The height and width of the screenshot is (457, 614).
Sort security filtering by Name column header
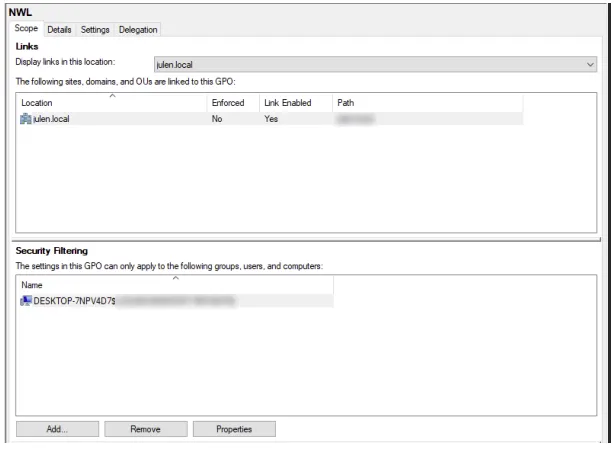click(x=175, y=285)
